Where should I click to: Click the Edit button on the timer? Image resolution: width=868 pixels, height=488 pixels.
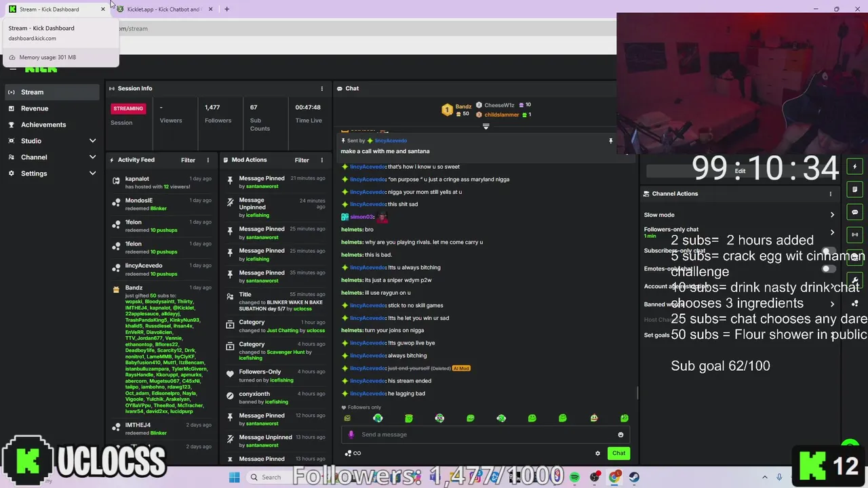click(740, 171)
